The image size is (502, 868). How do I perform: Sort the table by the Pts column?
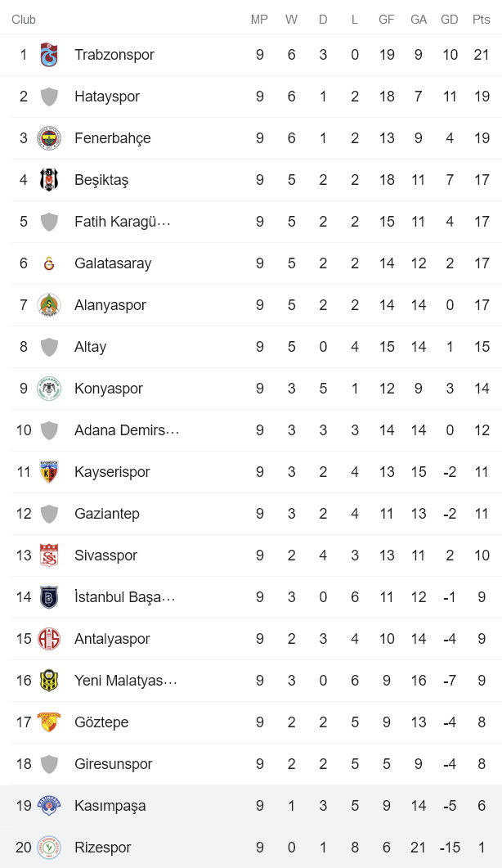point(481,19)
